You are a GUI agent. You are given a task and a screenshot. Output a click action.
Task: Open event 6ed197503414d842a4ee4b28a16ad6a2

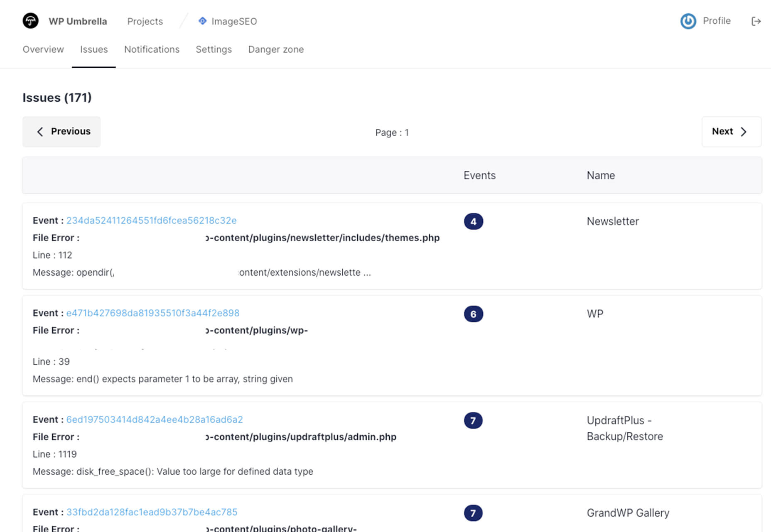[x=155, y=419]
